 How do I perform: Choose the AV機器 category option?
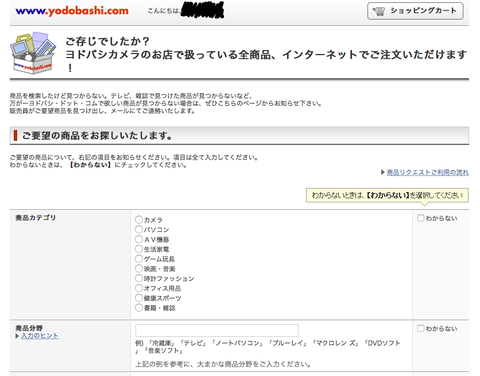pos(139,239)
